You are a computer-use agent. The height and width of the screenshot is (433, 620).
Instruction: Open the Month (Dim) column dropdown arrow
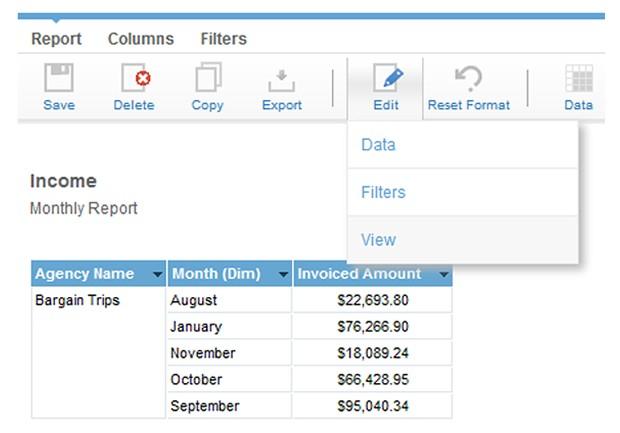tap(283, 274)
